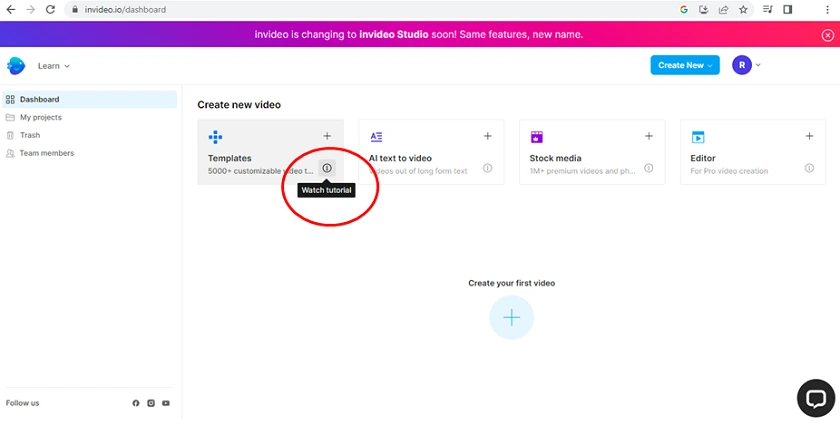
Task: Click the Templates card icon
Action: pyautogui.click(x=215, y=137)
